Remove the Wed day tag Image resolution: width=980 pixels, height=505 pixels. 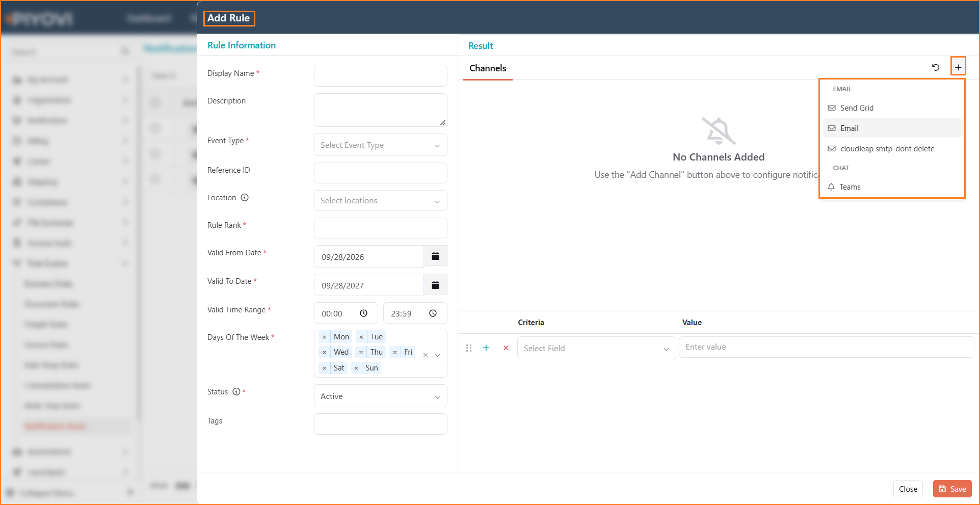[x=325, y=352]
